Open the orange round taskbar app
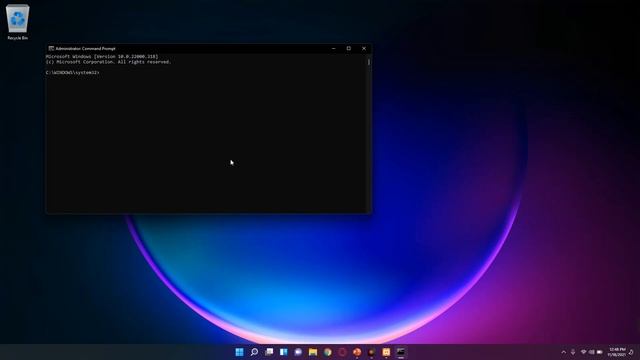This screenshot has height=360, width=640. pos(357,352)
